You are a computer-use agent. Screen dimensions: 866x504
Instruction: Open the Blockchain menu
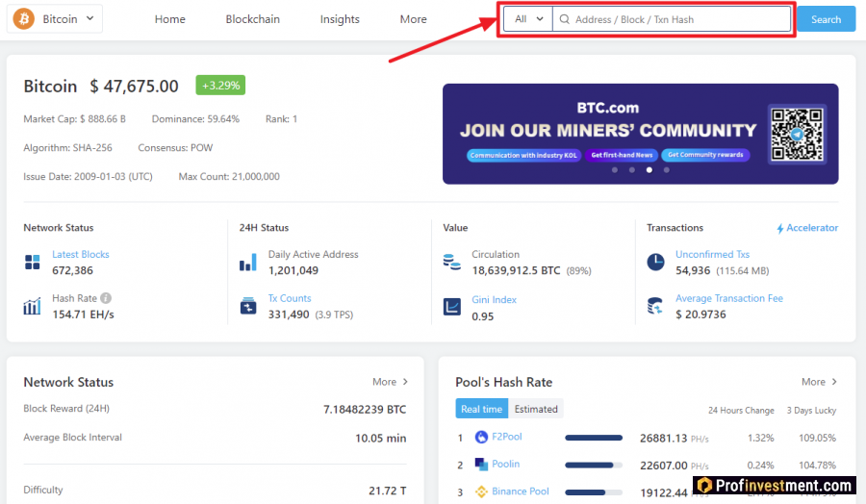[252, 19]
